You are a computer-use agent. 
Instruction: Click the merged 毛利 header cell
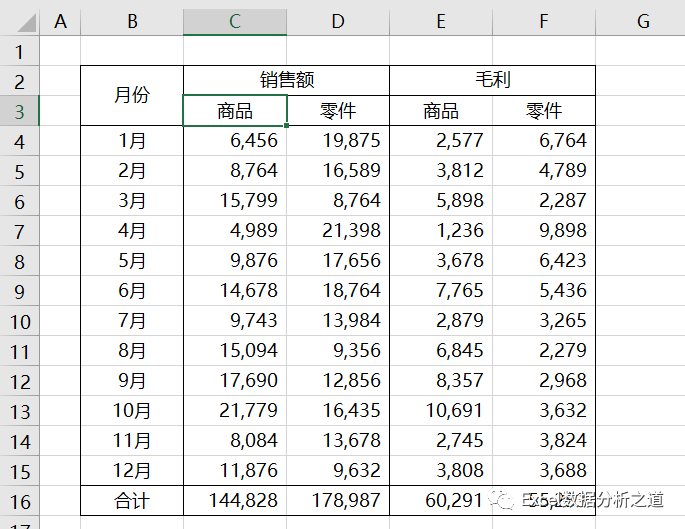[492, 81]
